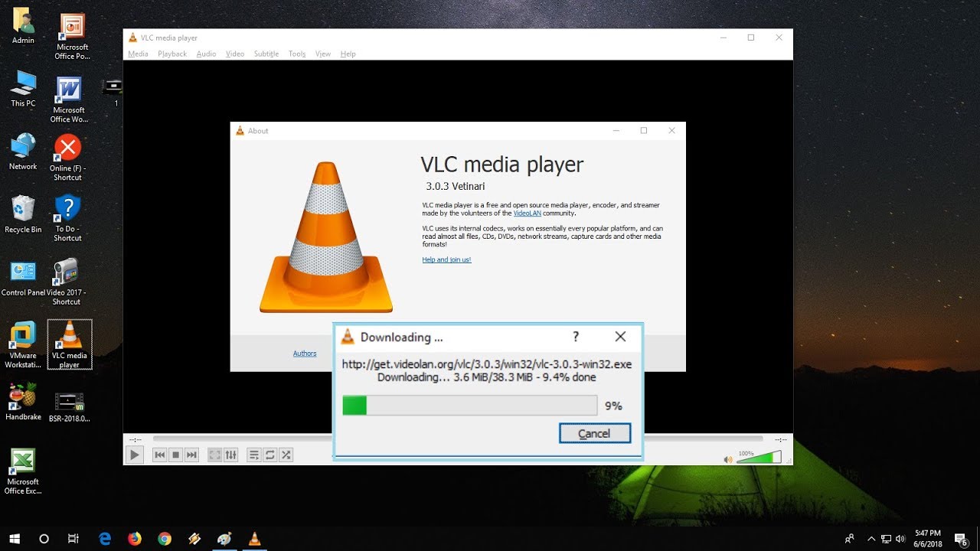Show VLC extended settings (equalizer icon)
Viewport: 980px width, 551px height.
click(231, 455)
